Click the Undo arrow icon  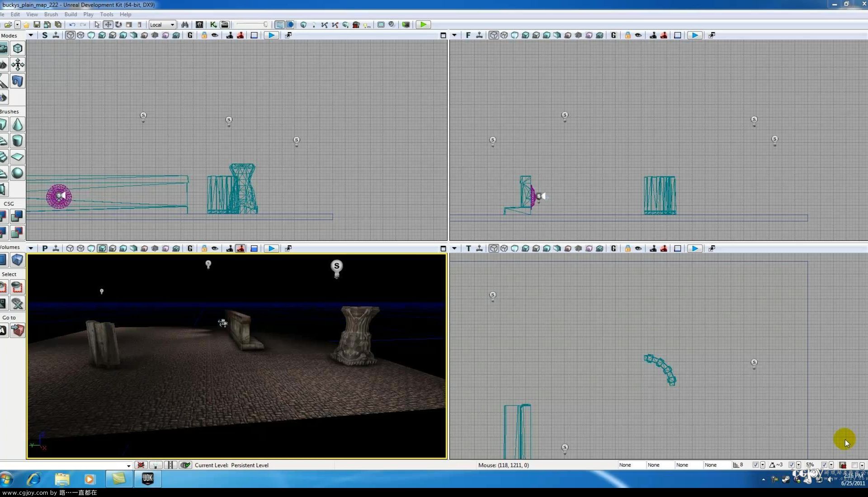(72, 25)
